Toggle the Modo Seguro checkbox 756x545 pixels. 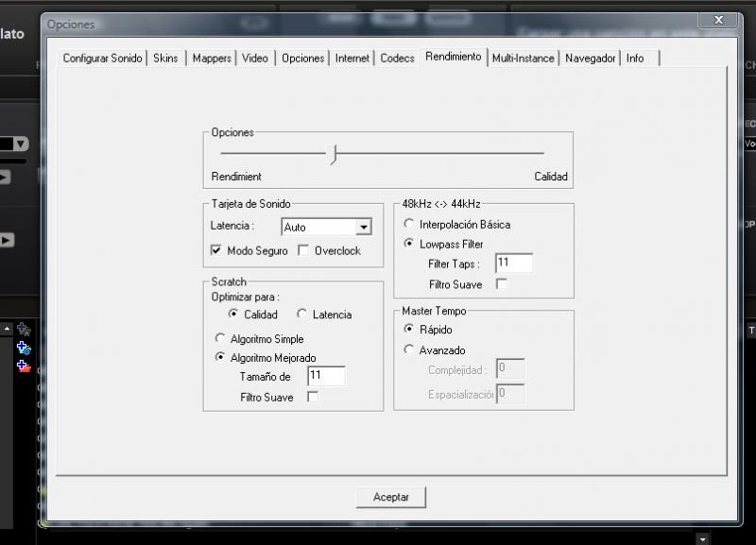tap(216, 250)
